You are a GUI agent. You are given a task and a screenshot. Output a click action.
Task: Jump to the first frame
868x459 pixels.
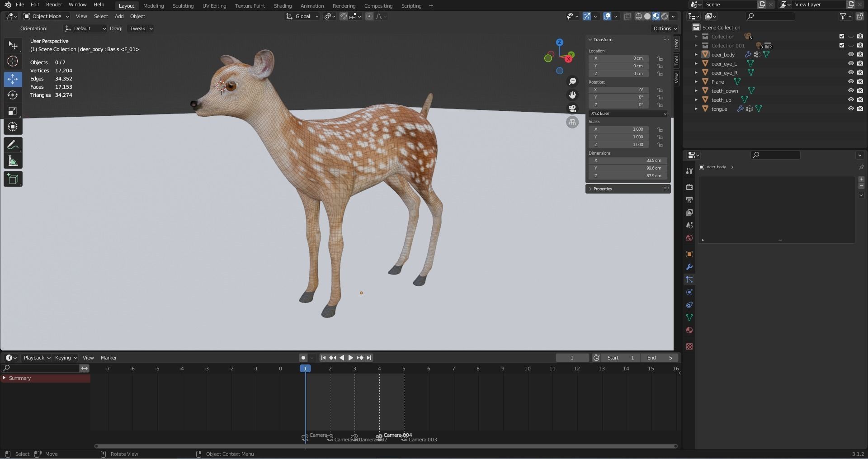pyautogui.click(x=323, y=358)
